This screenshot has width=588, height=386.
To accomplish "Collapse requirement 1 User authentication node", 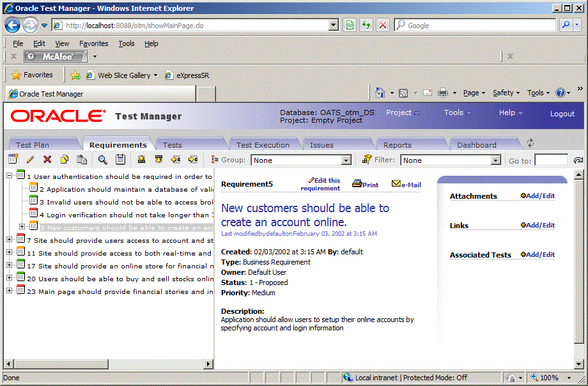I will click(x=10, y=175).
